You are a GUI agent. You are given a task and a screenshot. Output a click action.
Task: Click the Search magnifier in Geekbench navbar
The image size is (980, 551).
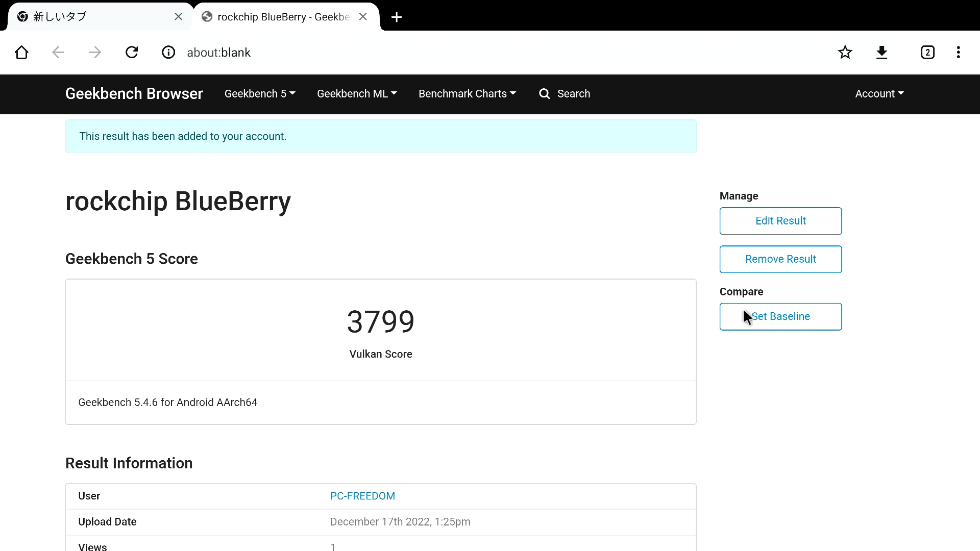click(x=545, y=94)
